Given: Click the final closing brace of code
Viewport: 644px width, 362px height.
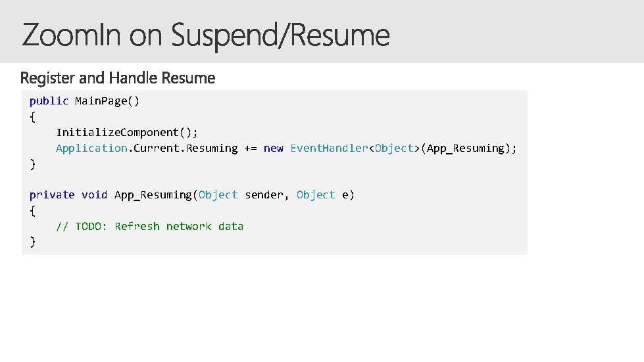Looking at the screenshot, I should point(33,242).
